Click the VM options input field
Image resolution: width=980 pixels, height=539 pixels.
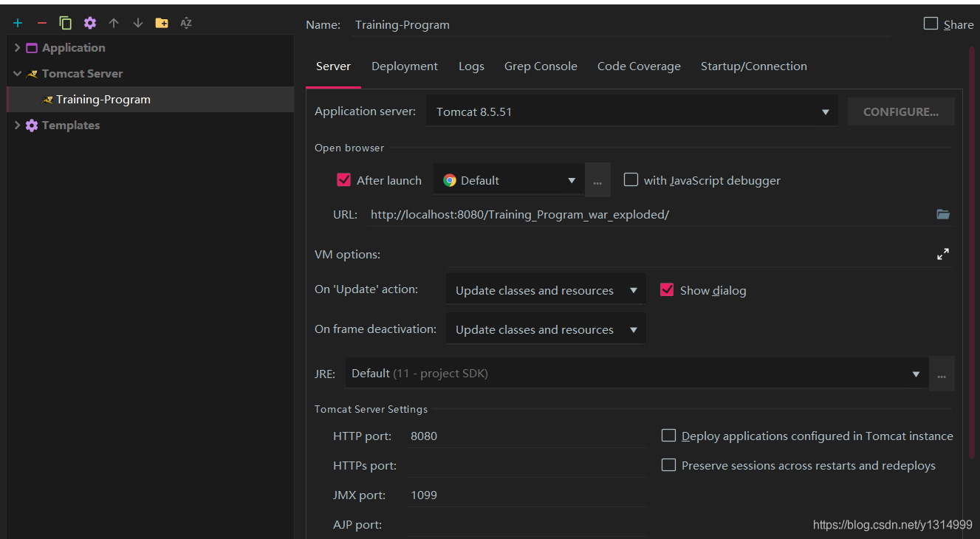(x=690, y=255)
